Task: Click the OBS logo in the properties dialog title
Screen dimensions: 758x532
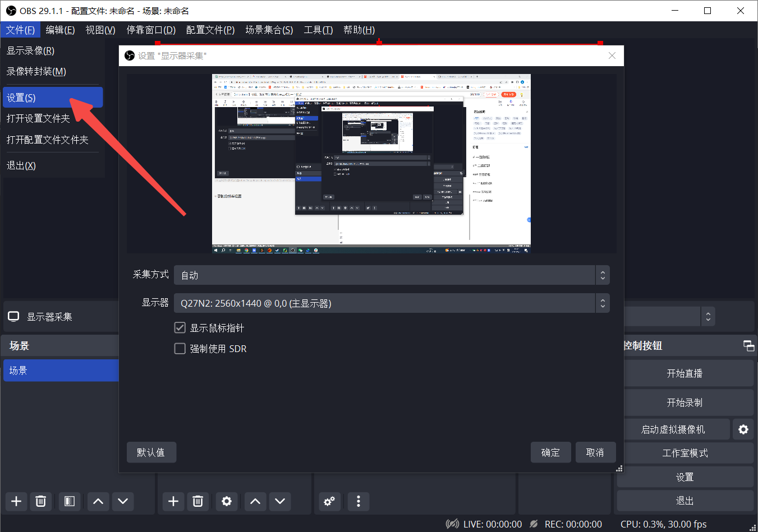Action: pyautogui.click(x=130, y=55)
